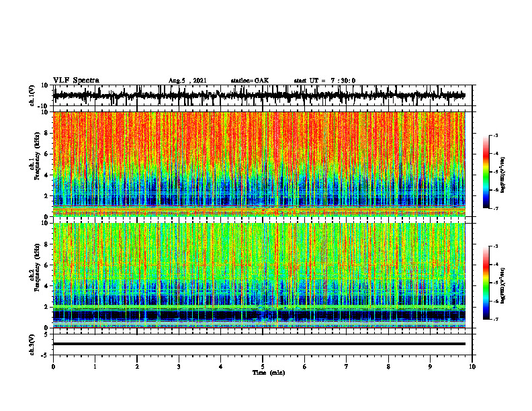The height and width of the screenshot is (411, 532).
Task: Click the "6" tick on the time axis
Action: (x=305, y=367)
